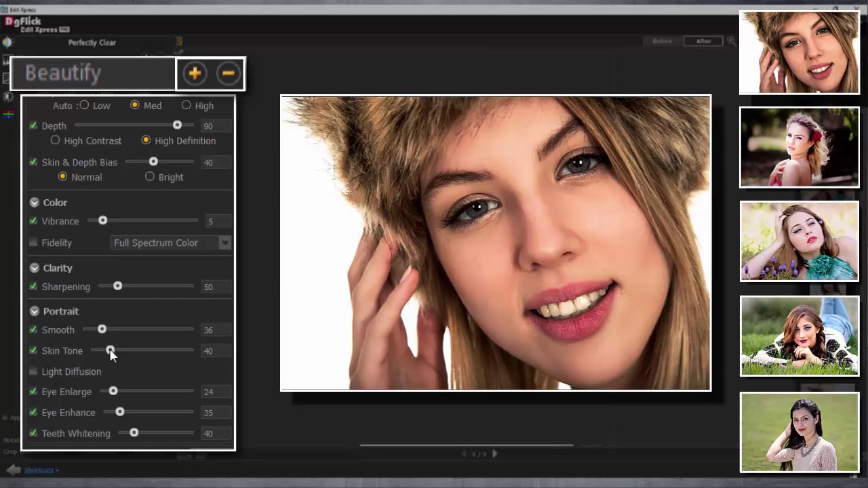
Task: Select the fur hat woman thumbnail
Action: pyautogui.click(x=799, y=52)
